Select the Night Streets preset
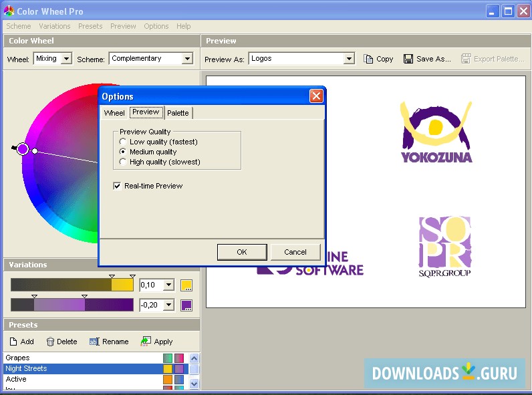This screenshot has width=532, height=395. pyautogui.click(x=96, y=368)
